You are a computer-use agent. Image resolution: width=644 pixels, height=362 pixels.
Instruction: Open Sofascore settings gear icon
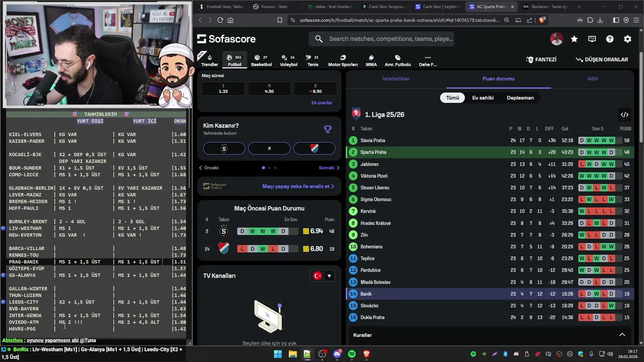[627, 39]
